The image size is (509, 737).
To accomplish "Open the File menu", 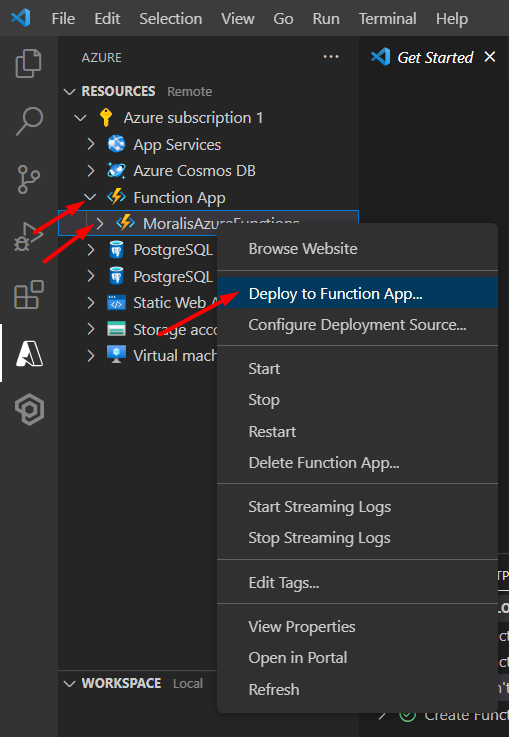I will pos(63,18).
